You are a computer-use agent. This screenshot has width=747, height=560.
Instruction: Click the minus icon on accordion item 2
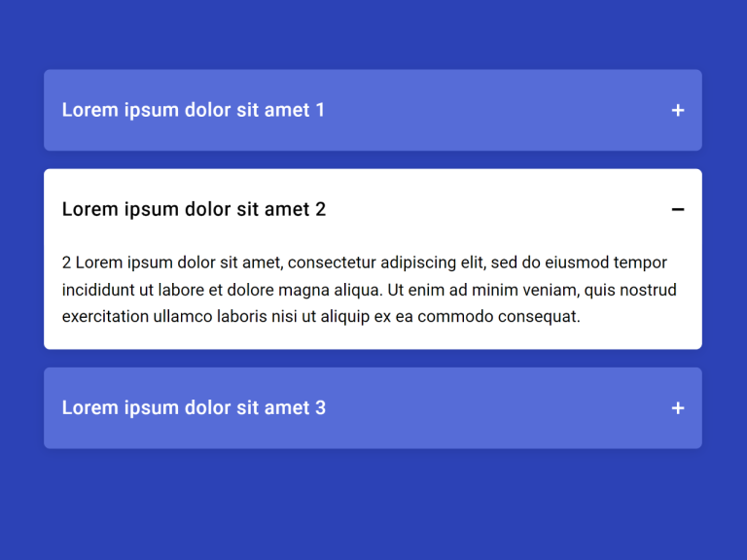point(678,210)
